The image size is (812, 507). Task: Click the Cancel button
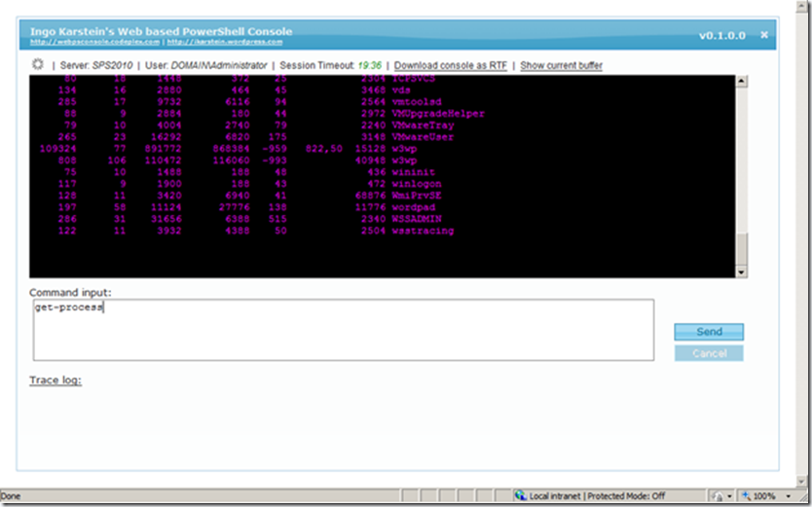pyautogui.click(x=709, y=353)
